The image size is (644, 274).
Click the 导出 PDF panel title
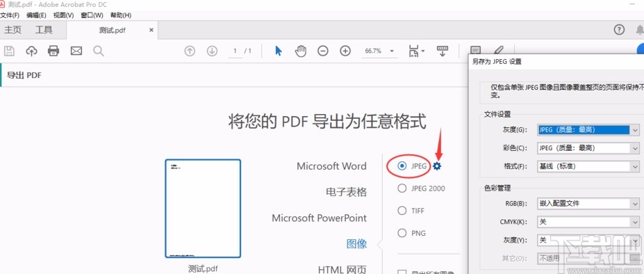[x=24, y=75]
